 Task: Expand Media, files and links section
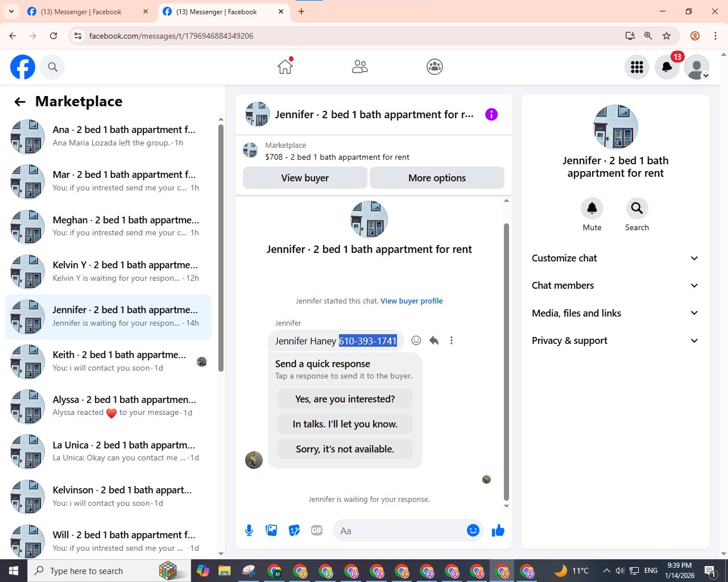click(615, 313)
